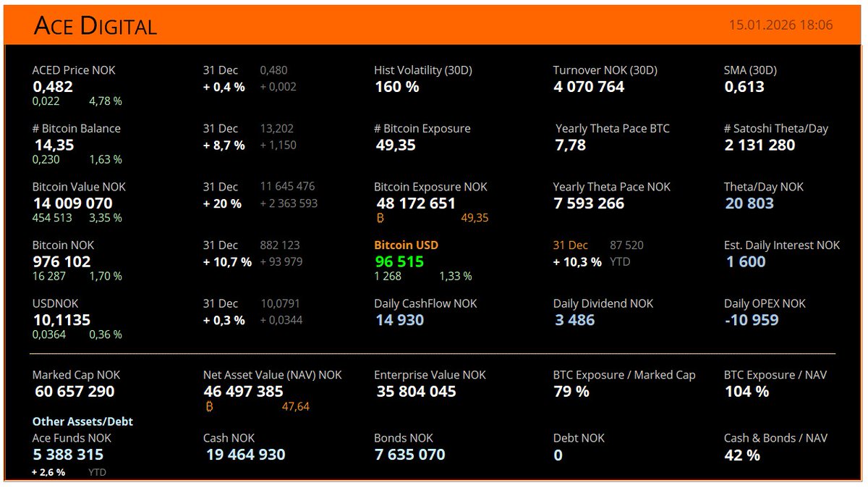Click the SMA (30D) label
The width and height of the screenshot is (868, 488).
pos(750,70)
